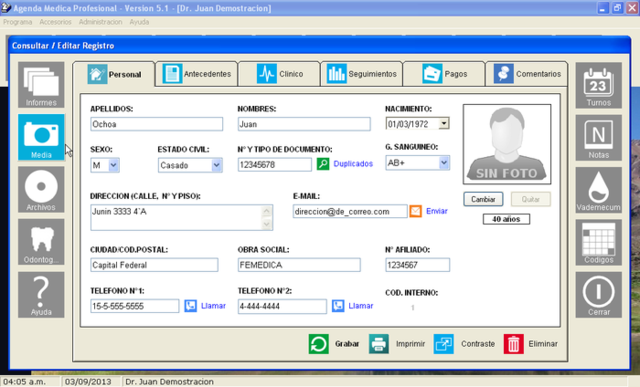Click Dr. Juan Demostracion in status bar
Image resolution: width=640 pixels, height=387 pixels.
[169, 382]
